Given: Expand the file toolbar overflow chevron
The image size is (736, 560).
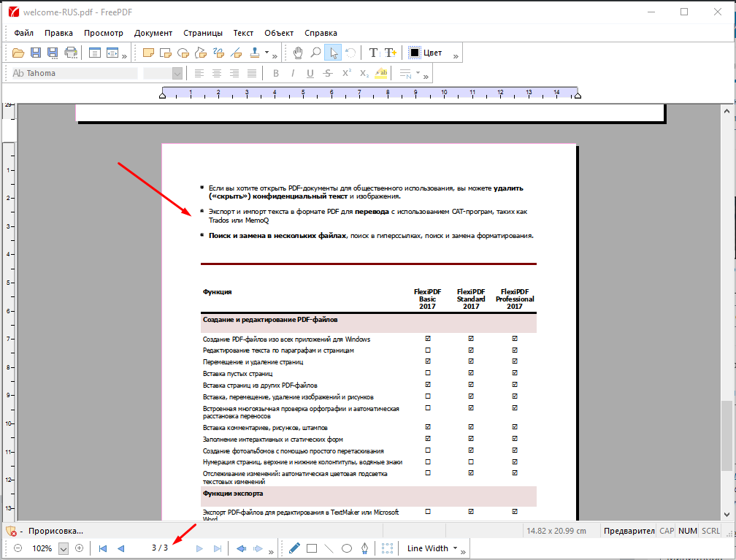Looking at the screenshot, I should point(124,56).
